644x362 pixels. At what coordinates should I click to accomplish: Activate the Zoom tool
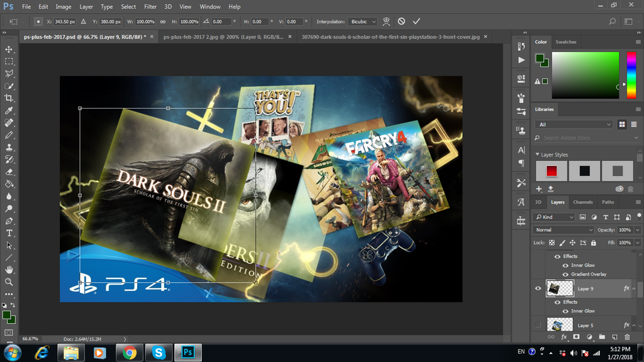click(x=9, y=282)
